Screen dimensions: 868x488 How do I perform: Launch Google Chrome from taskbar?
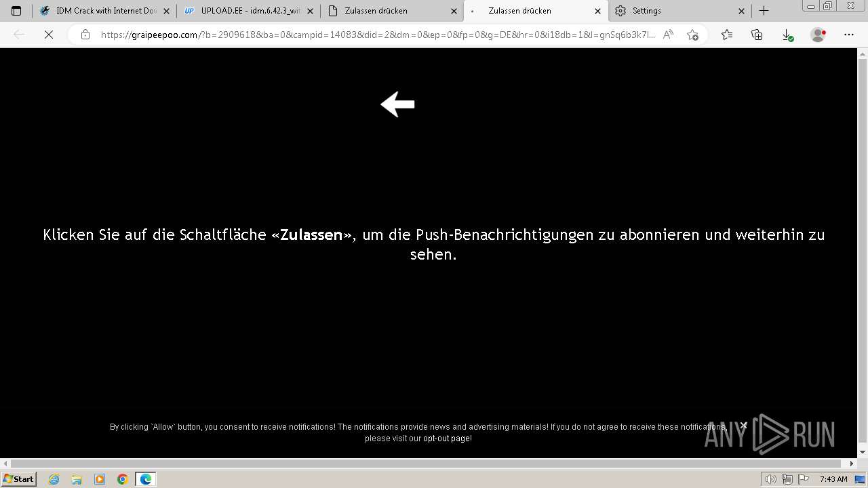[x=122, y=479]
